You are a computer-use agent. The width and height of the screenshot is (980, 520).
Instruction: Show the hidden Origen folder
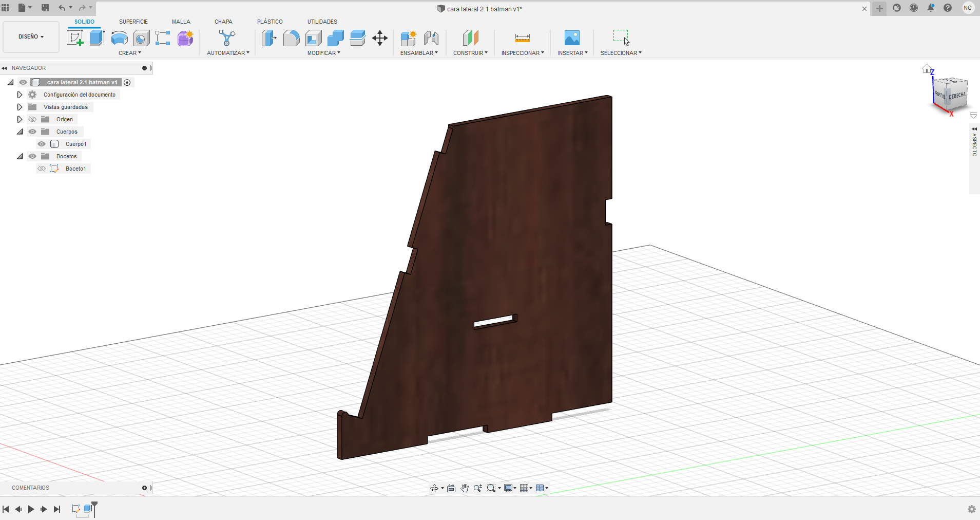point(32,119)
